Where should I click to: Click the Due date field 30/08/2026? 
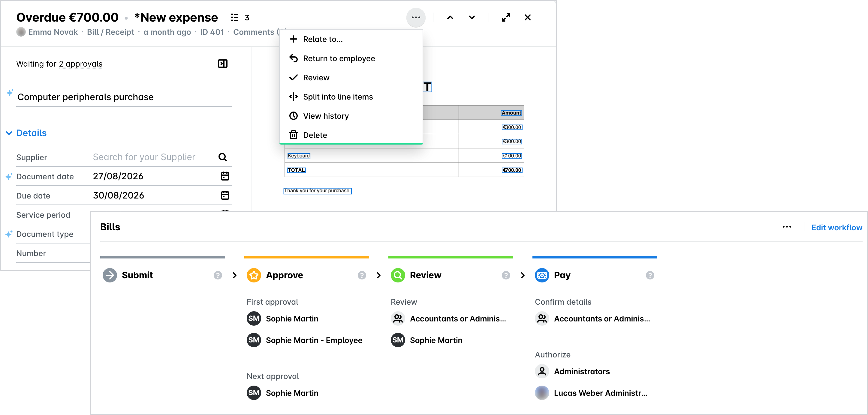coord(119,196)
